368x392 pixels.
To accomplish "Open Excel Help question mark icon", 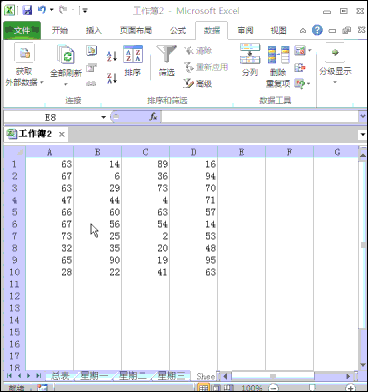I will [x=317, y=31].
